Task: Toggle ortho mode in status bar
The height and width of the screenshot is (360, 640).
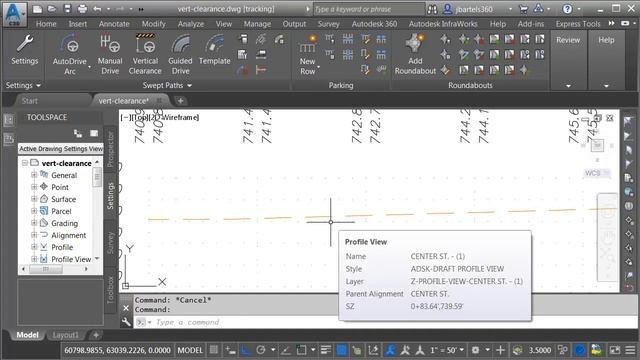Action: coord(245,350)
